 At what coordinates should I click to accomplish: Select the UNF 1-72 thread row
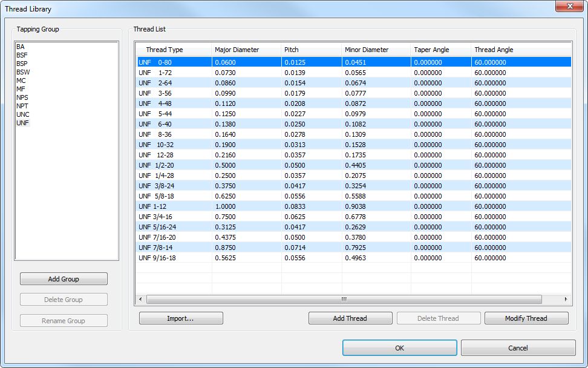(354, 73)
